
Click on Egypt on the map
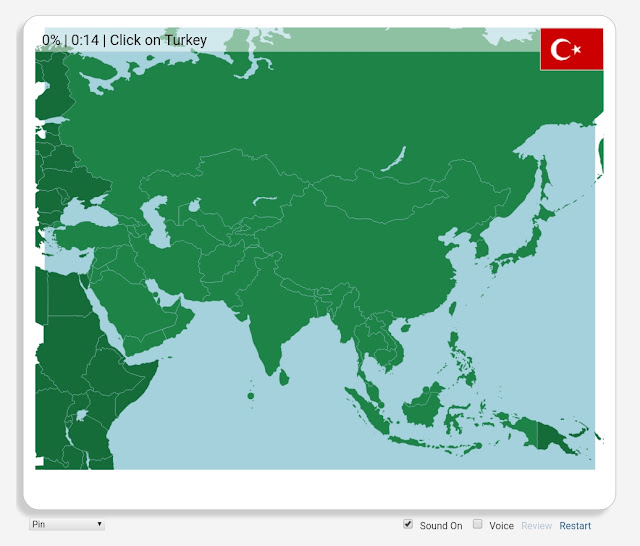(x=67, y=296)
